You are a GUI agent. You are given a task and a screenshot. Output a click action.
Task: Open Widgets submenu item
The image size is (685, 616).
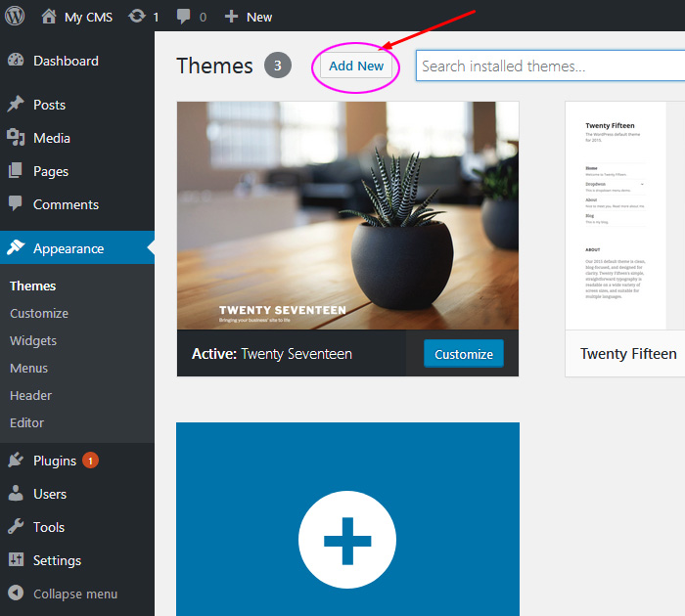[33, 341]
